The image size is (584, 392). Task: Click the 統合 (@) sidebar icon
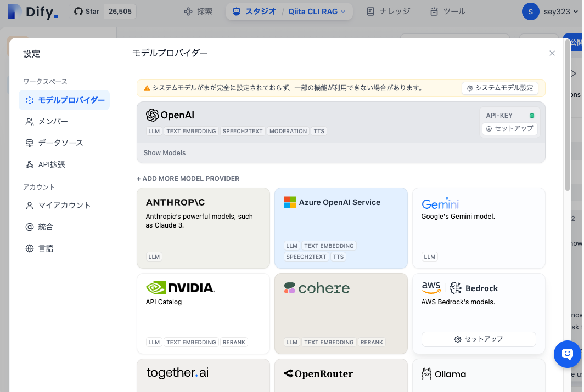pos(30,226)
